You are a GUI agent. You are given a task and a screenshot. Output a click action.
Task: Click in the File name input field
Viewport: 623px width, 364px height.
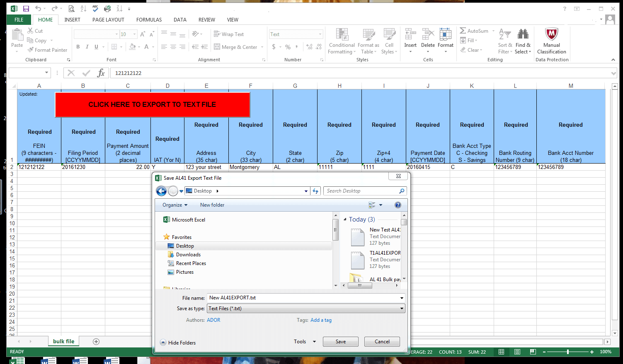303,298
